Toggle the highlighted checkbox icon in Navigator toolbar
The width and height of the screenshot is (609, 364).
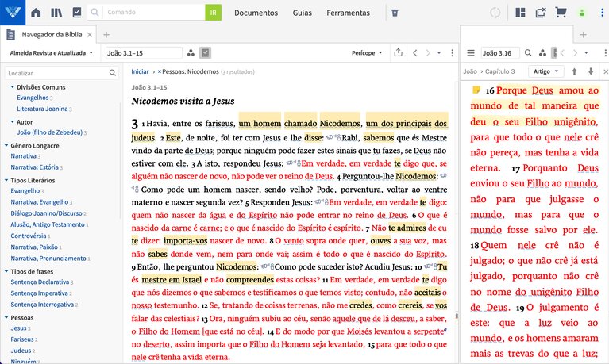click(x=205, y=53)
